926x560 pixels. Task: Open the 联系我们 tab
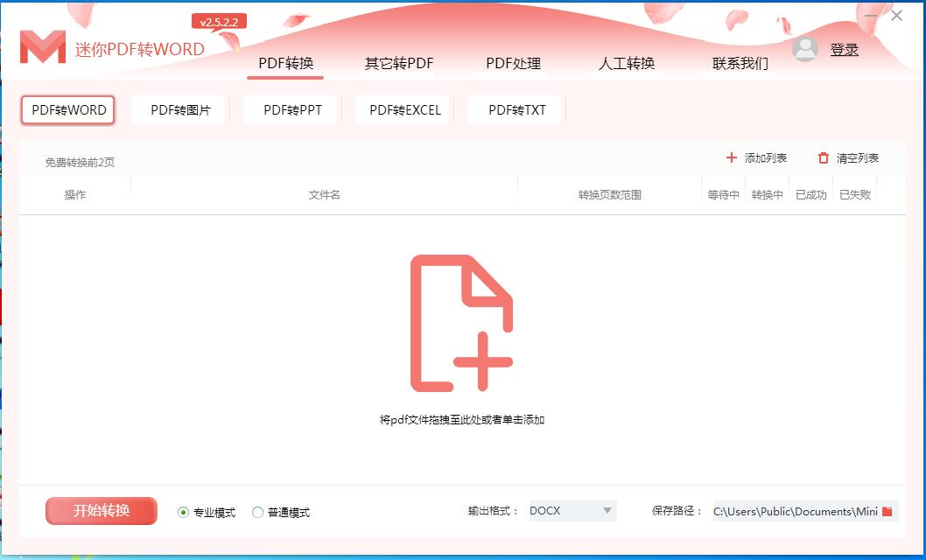point(740,63)
